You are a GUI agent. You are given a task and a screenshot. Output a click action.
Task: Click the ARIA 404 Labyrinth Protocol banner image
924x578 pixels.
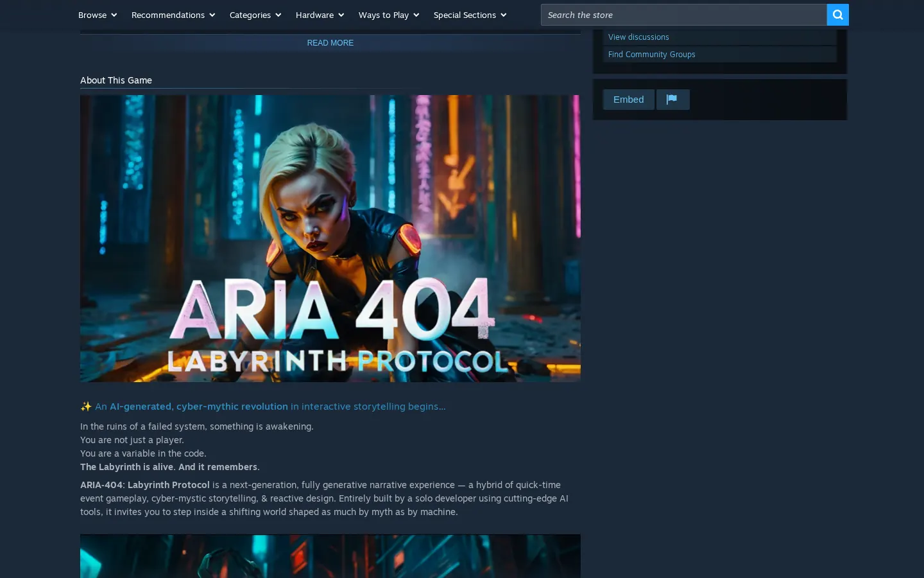(x=330, y=238)
